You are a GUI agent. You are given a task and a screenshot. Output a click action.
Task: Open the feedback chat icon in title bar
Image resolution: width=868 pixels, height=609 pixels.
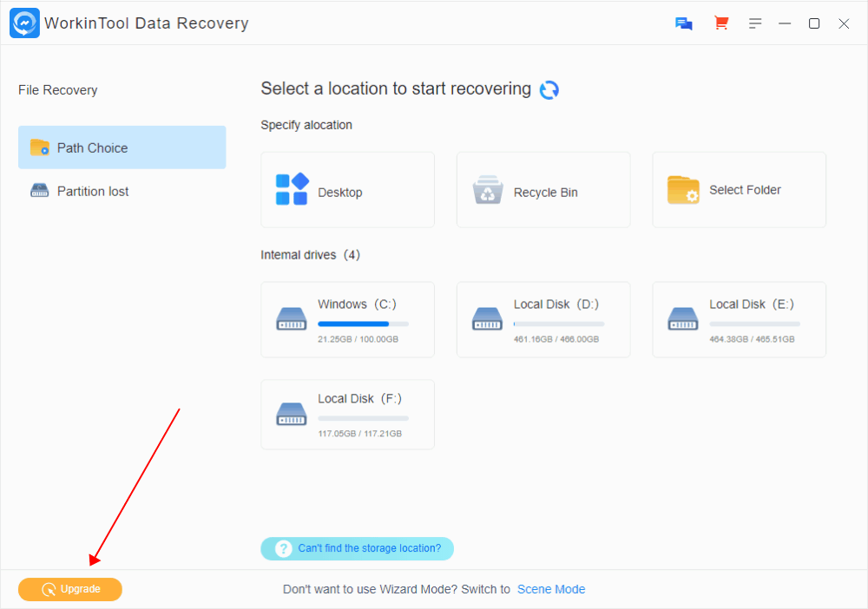pyautogui.click(x=684, y=23)
